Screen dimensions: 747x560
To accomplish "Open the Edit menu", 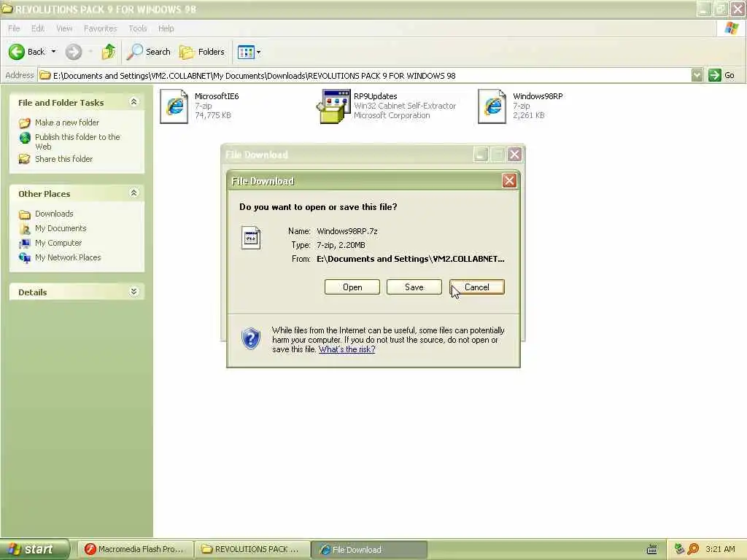I will [38, 28].
